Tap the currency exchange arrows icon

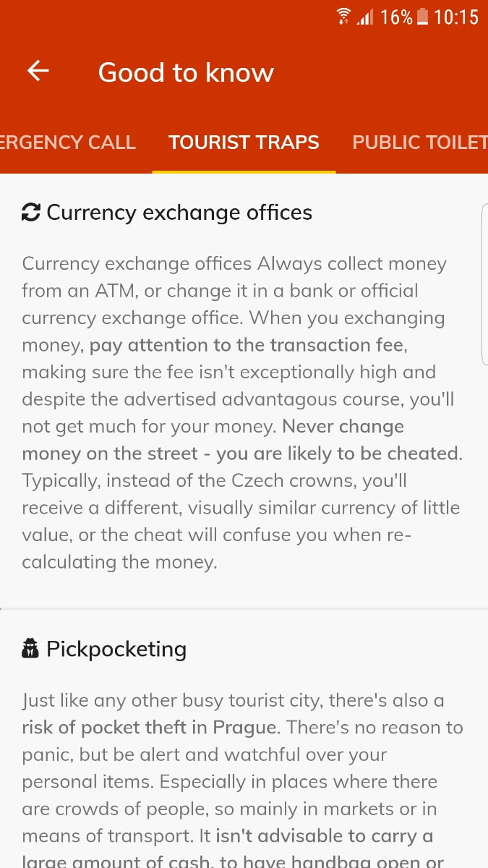[31, 213]
